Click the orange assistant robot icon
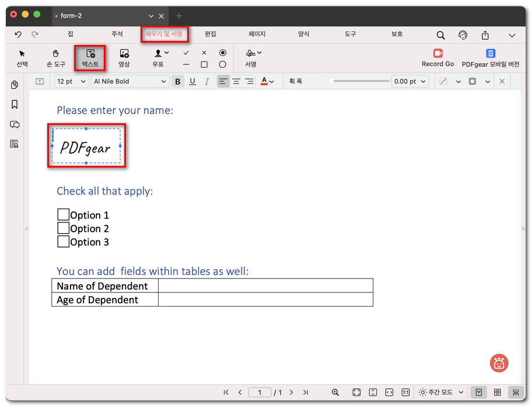 pos(499,363)
